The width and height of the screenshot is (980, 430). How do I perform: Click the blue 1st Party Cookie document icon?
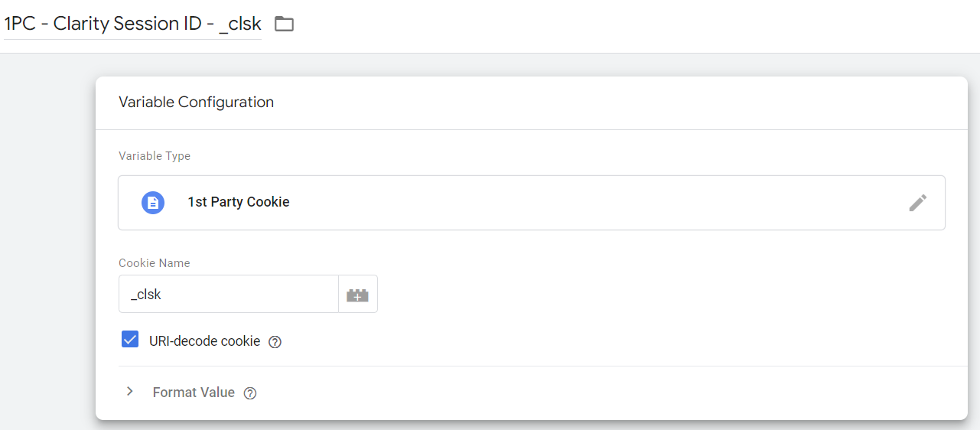[153, 203]
